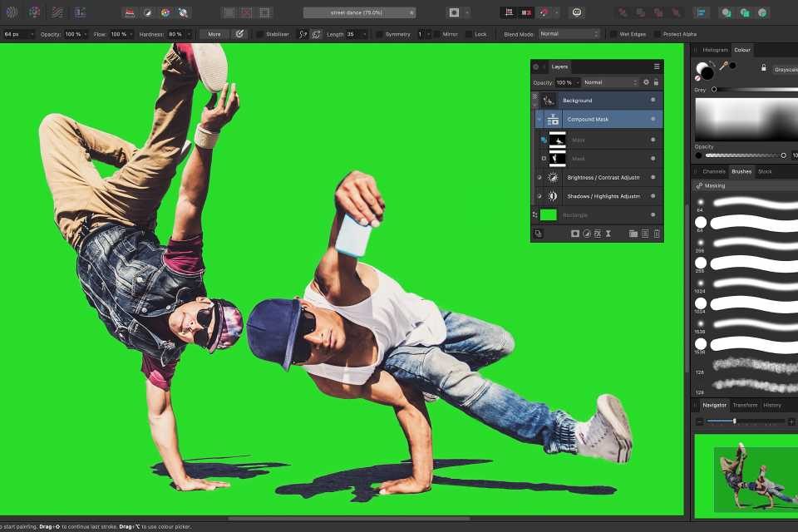
Task: Click the Mask Layer icon in Layers panel
Action: point(574,234)
